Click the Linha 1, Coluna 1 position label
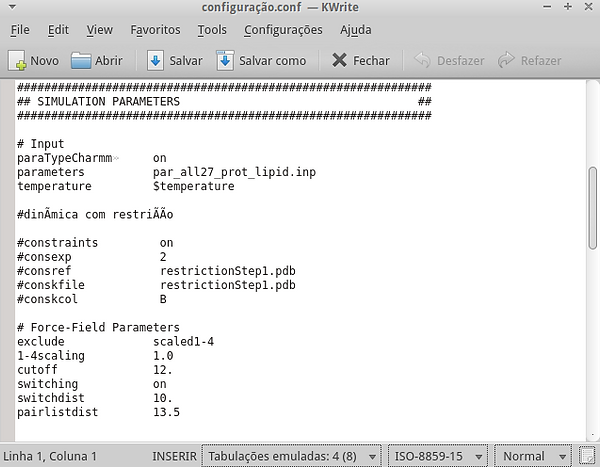The height and width of the screenshot is (467, 600). click(x=50, y=456)
